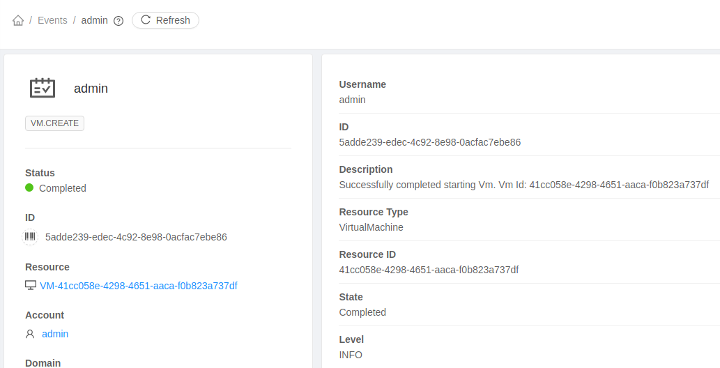Select the State value Completed
This screenshot has width=720, height=368.
click(x=362, y=312)
